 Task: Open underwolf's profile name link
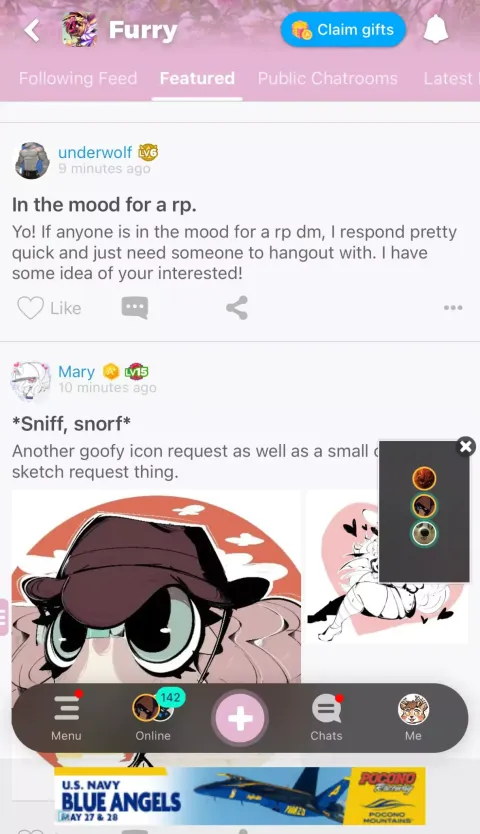(95, 152)
